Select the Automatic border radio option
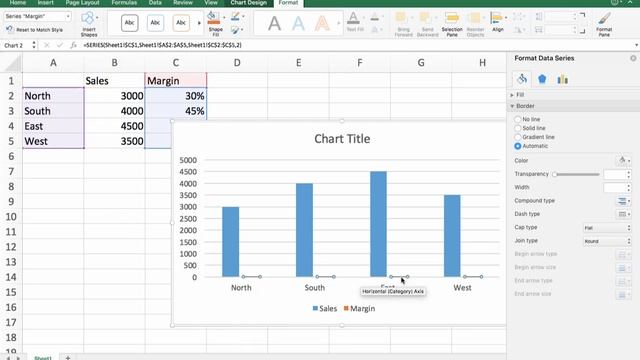 [518, 146]
